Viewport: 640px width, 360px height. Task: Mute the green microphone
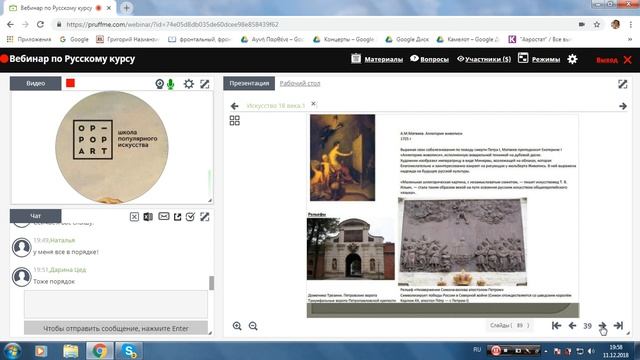pos(171,84)
